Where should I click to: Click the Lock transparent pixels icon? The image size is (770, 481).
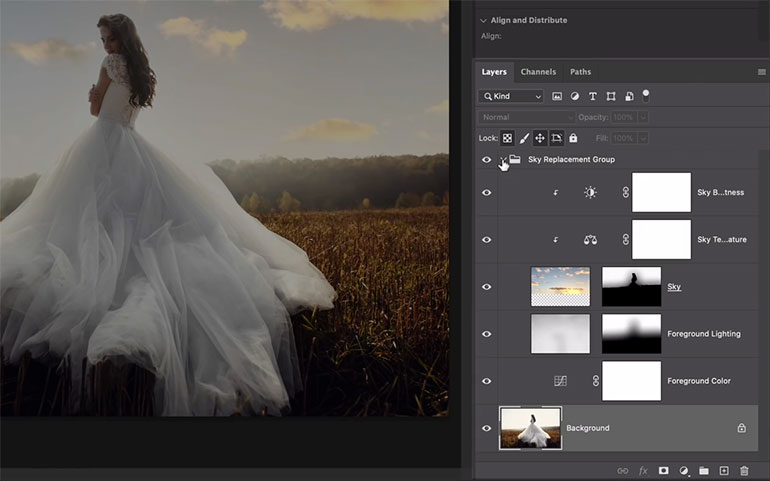[508, 138]
